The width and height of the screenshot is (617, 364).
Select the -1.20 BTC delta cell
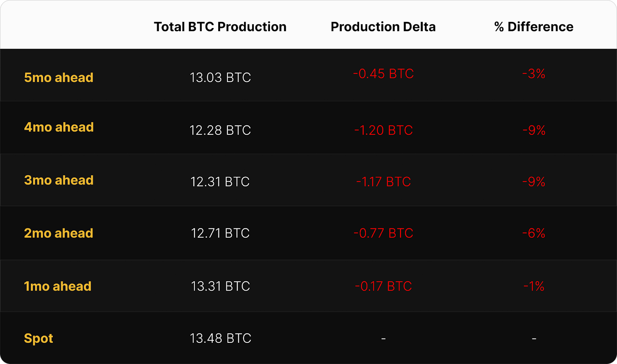[x=383, y=131]
